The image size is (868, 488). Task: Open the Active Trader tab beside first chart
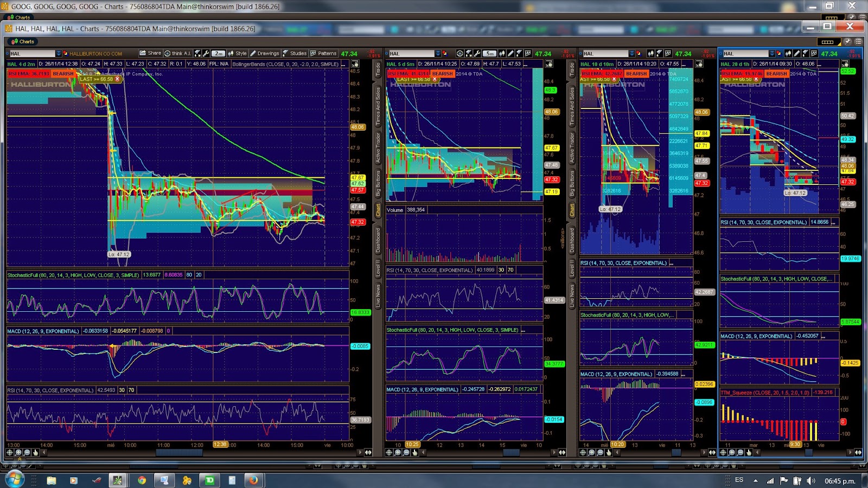[x=378, y=147]
